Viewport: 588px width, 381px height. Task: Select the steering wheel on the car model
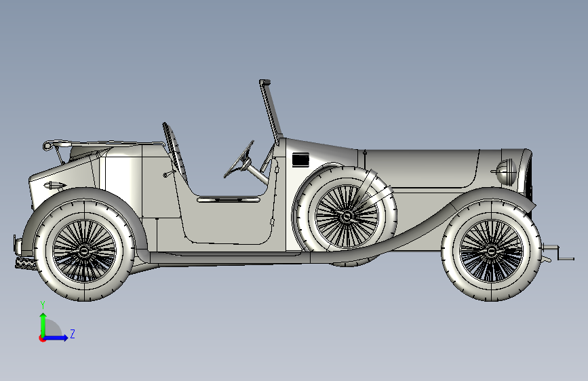239,159
